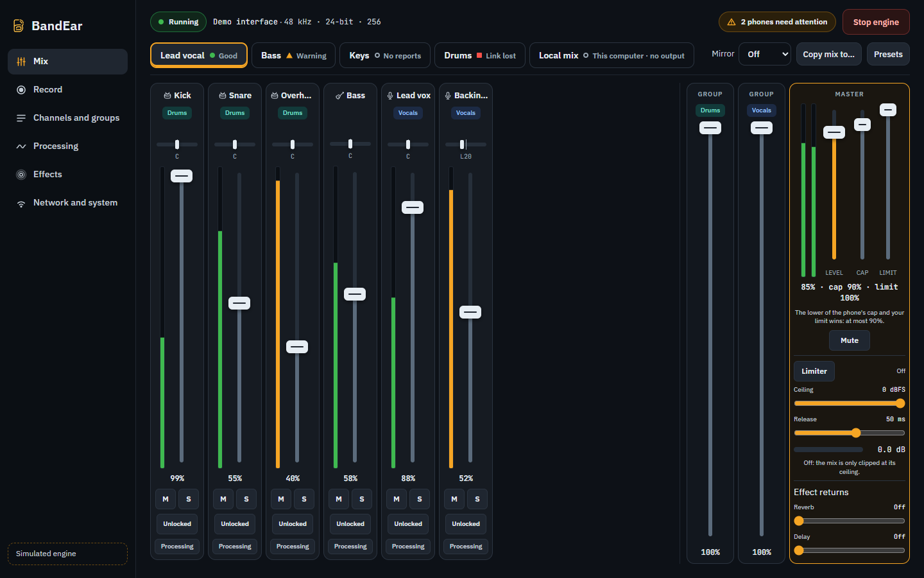Click the Reverb effect return slider handle
The width and height of the screenshot is (924, 578).
click(x=799, y=521)
